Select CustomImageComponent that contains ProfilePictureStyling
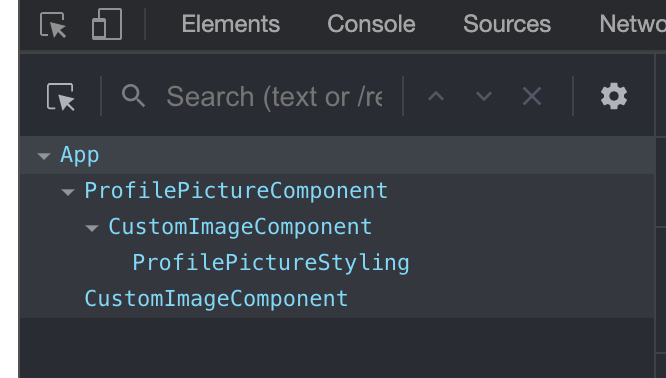This screenshot has width=666, height=378. pyautogui.click(x=240, y=227)
